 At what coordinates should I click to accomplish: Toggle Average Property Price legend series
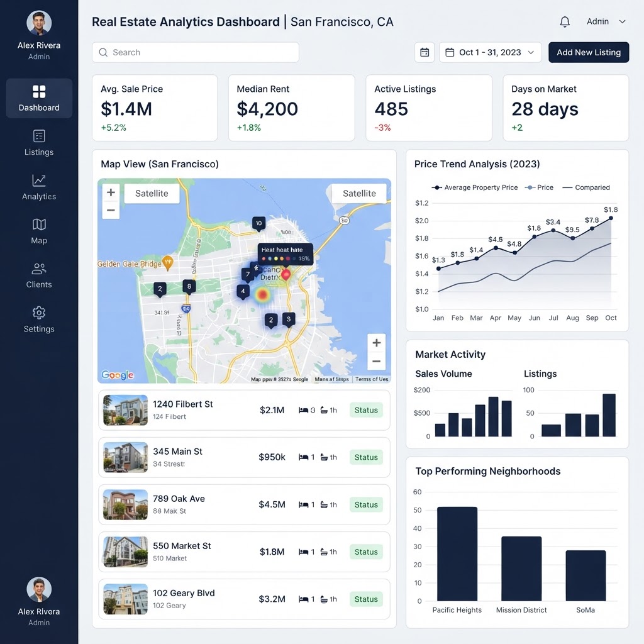click(474, 187)
